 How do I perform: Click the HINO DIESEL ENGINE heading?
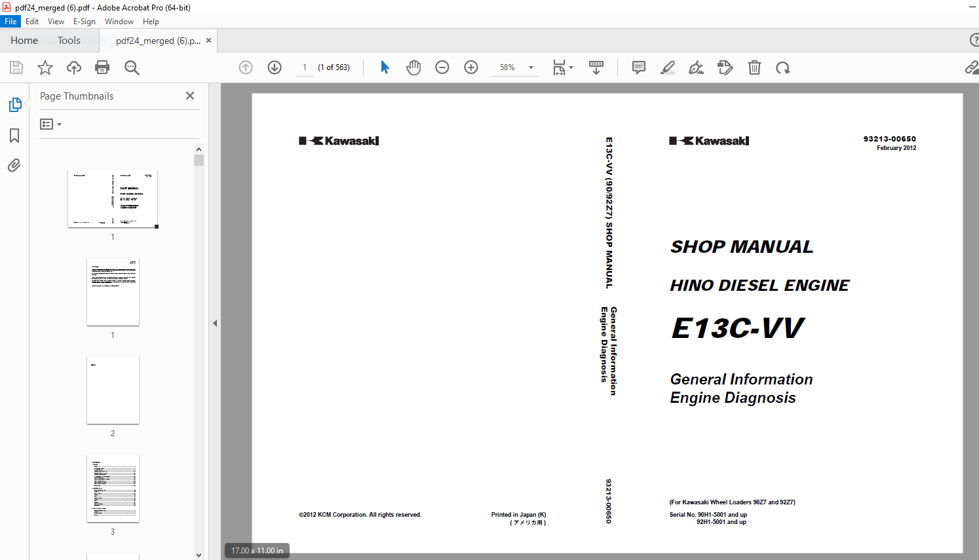[759, 286]
